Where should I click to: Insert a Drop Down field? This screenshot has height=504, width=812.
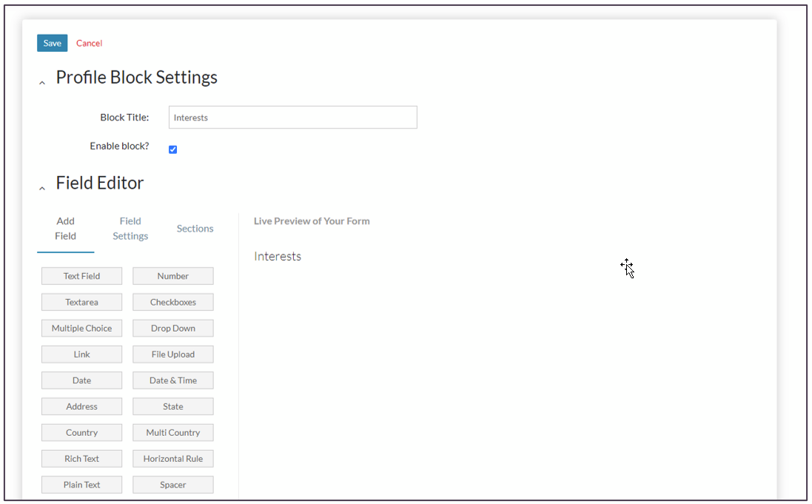(x=173, y=328)
